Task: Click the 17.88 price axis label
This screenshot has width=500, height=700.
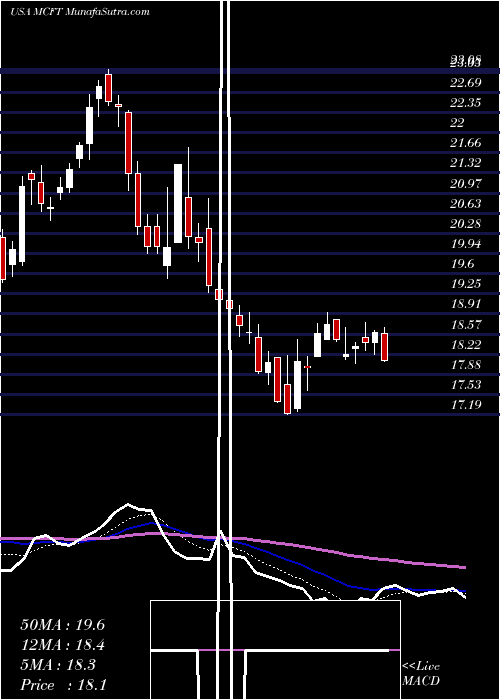Action: [466, 365]
